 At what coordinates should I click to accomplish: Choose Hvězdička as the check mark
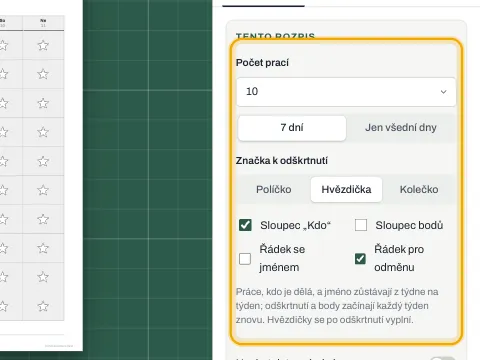346,189
